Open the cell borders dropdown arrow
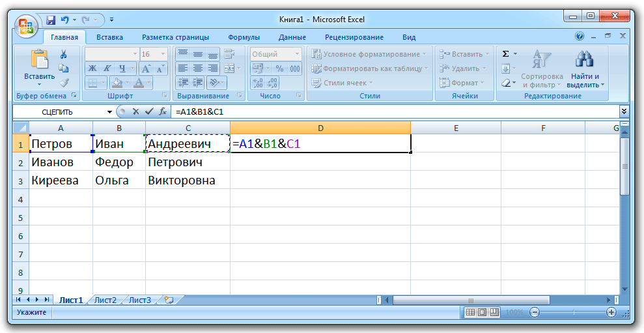 coord(103,83)
